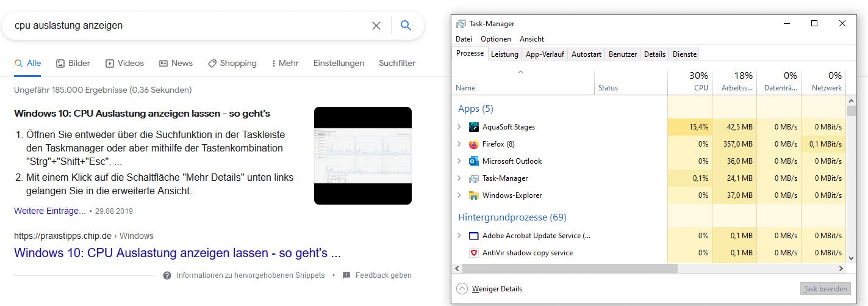Click the AquaSoft Stages app icon

click(x=474, y=127)
